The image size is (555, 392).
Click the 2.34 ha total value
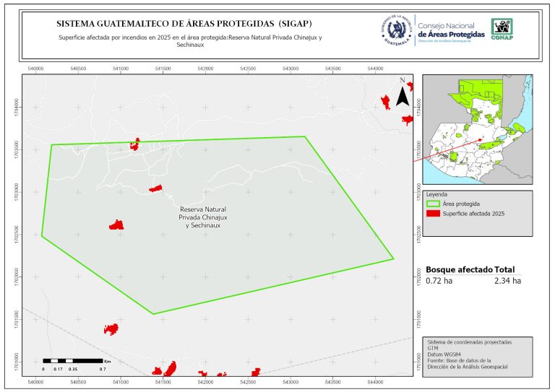pos(507,280)
